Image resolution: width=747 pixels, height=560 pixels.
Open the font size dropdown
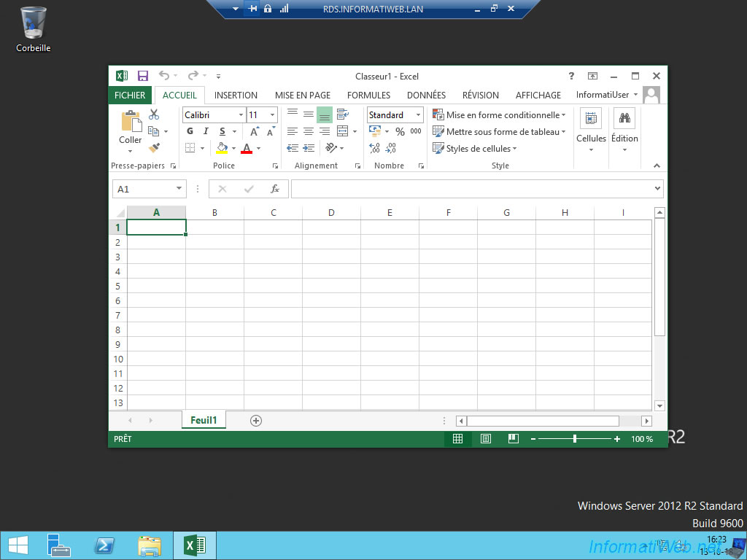[273, 114]
